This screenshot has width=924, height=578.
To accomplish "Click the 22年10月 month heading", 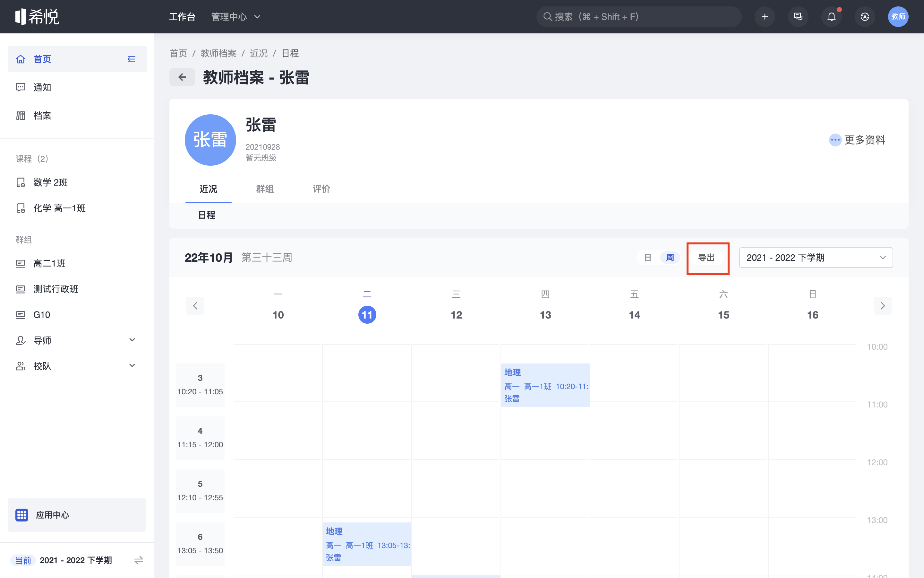I will [x=209, y=258].
